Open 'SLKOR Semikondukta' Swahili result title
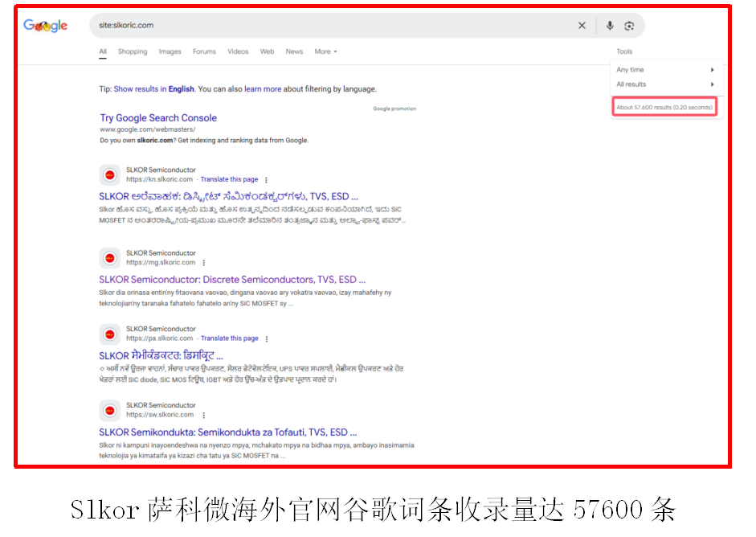 (x=228, y=432)
